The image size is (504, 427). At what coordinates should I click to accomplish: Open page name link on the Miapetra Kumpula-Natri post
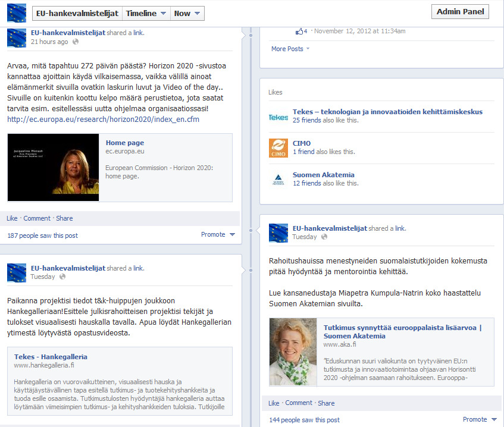pos(330,228)
